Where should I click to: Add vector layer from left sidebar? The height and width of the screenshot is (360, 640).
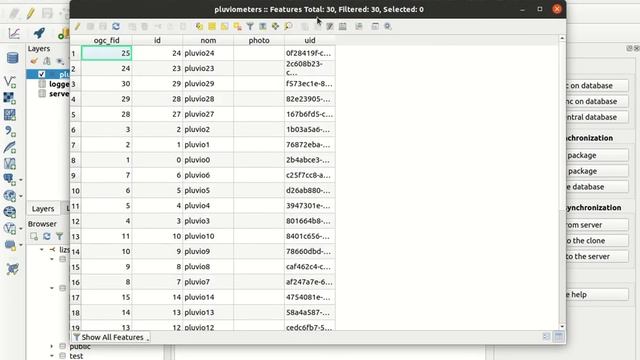coord(10,82)
